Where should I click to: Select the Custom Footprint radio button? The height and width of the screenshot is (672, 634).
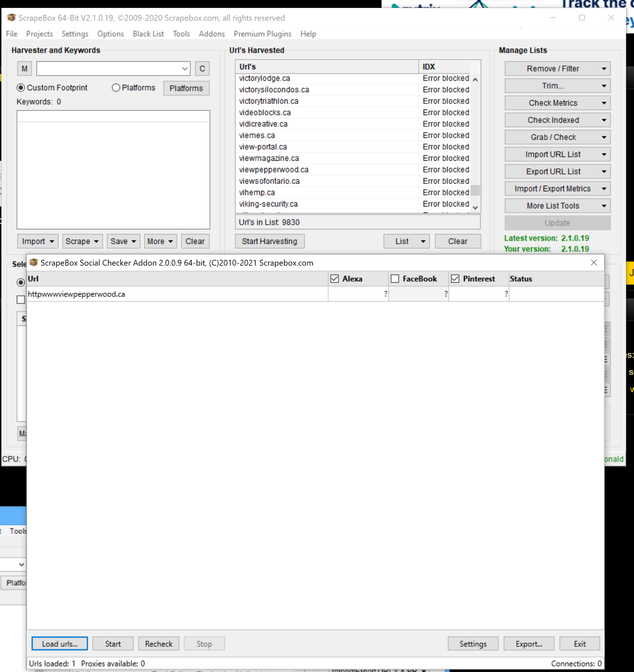tap(21, 88)
